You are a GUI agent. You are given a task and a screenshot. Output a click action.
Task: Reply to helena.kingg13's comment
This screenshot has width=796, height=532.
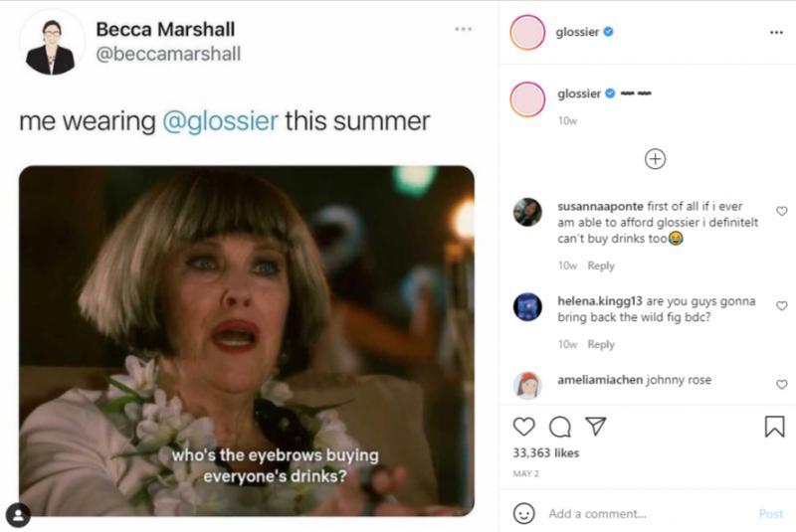click(x=601, y=344)
